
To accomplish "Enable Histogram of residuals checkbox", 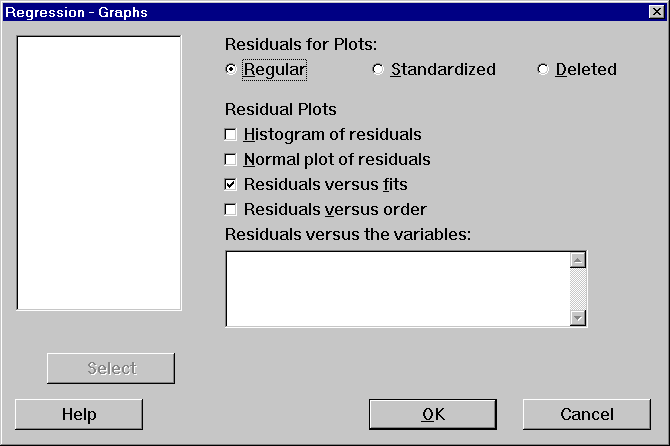I will coord(230,135).
